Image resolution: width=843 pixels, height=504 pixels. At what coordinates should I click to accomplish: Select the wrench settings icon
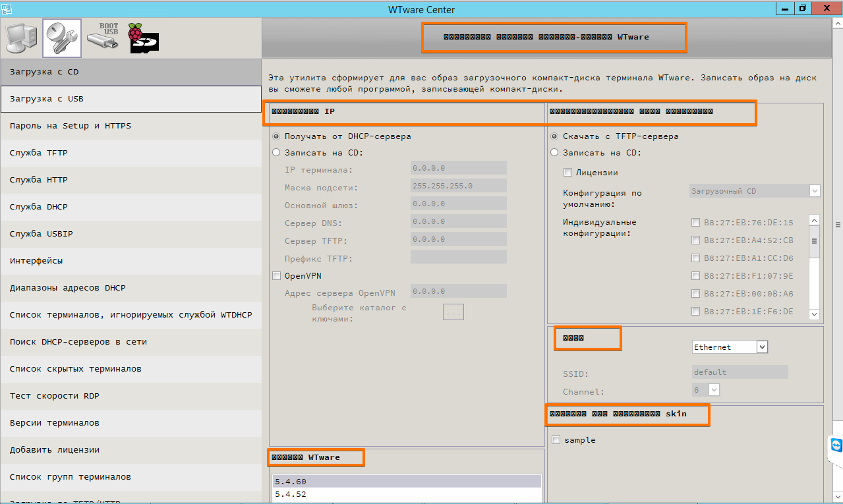62,38
